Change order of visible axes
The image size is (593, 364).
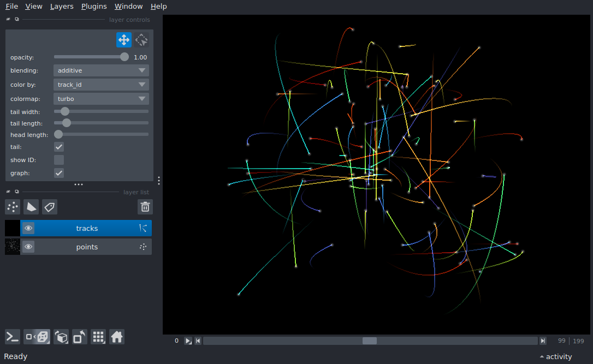coord(61,337)
